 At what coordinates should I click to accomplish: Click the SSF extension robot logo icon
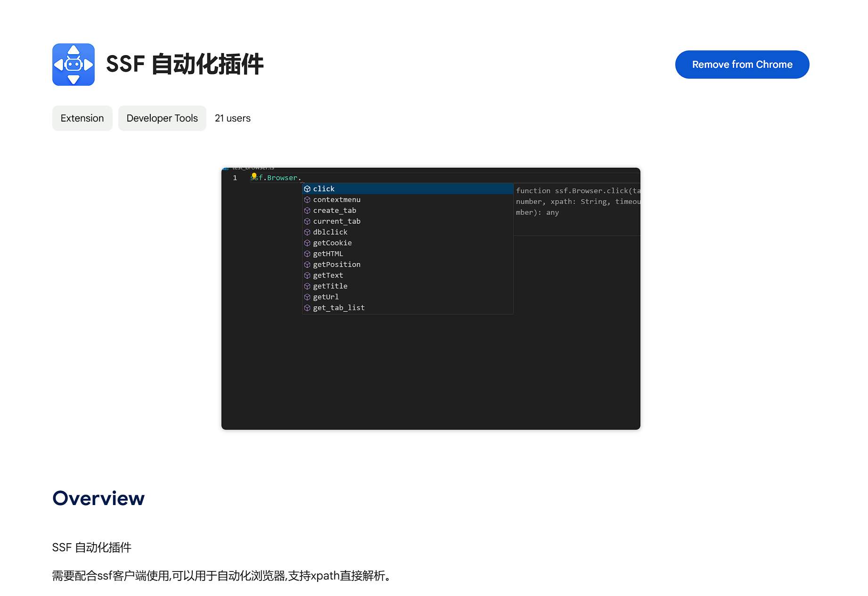[x=74, y=65]
